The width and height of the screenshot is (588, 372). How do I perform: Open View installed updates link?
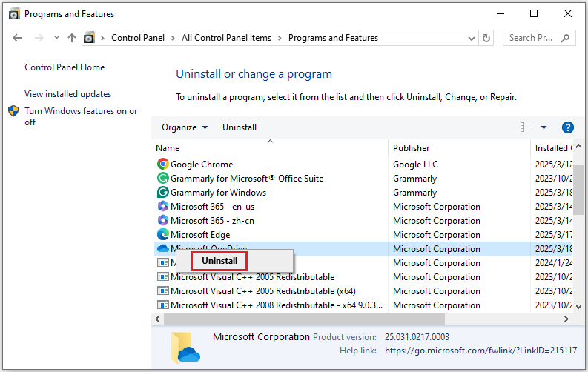tap(68, 94)
